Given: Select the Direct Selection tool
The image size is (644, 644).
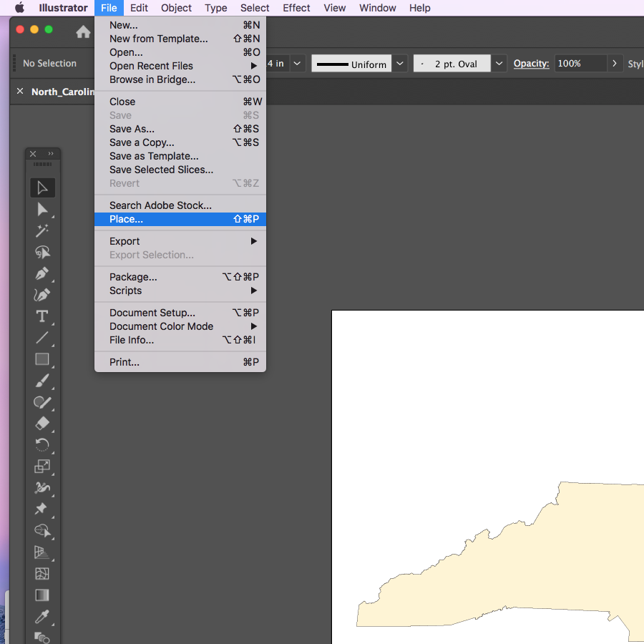Looking at the screenshot, I should [x=42, y=210].
